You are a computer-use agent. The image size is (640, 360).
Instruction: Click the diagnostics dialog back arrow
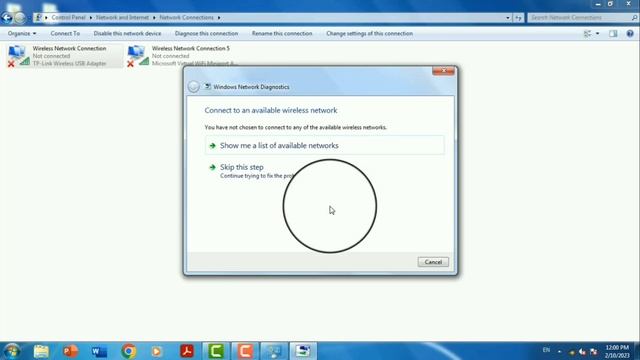click(193, 87)
